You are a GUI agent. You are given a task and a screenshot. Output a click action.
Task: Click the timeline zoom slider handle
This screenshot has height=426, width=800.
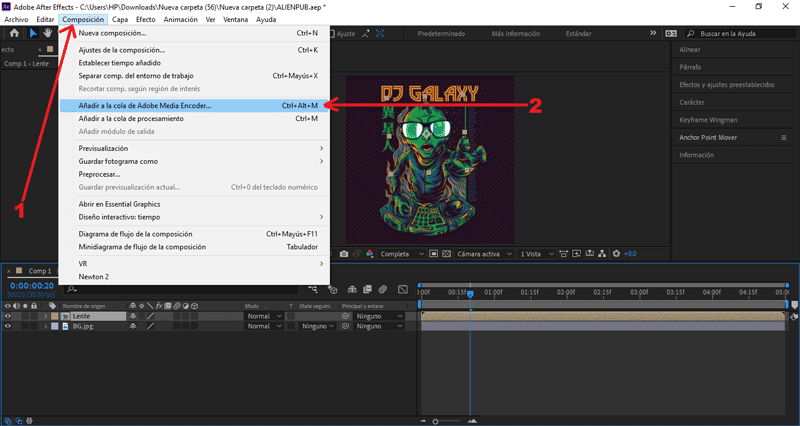(435, 421)
